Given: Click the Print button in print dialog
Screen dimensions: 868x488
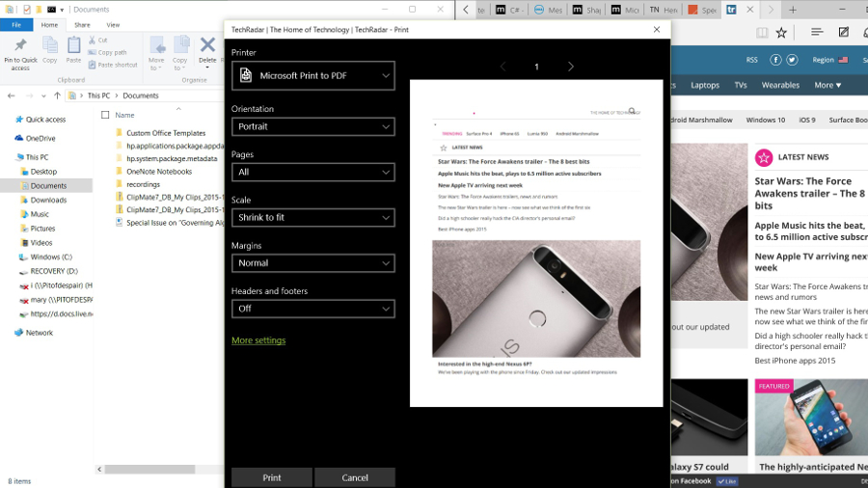Looking at the screenshot, I should click(x=272, y=477).
